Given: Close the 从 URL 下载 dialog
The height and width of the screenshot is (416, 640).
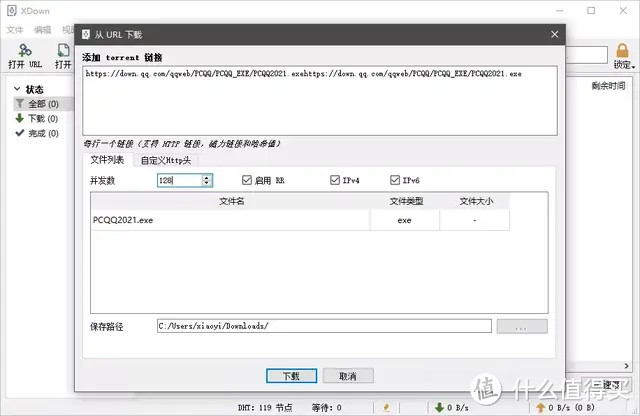Looking at the screenshot, I should 554,34.
